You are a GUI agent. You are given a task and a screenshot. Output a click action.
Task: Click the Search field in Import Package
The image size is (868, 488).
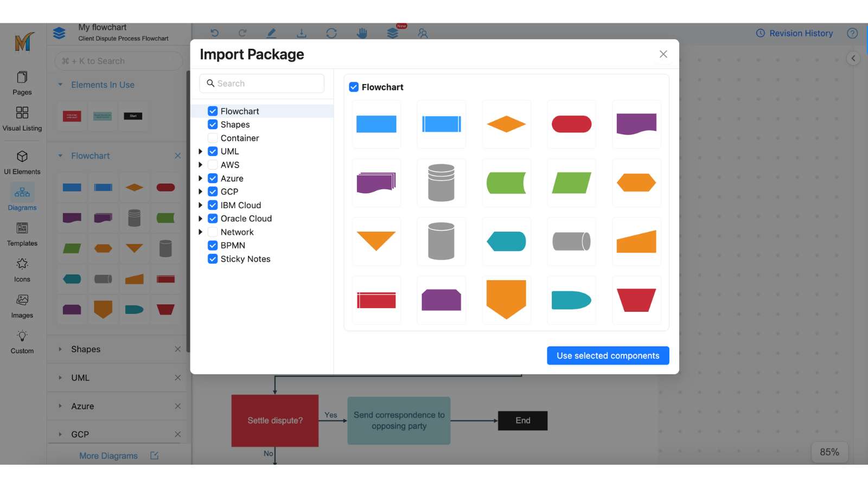point(262,84)
